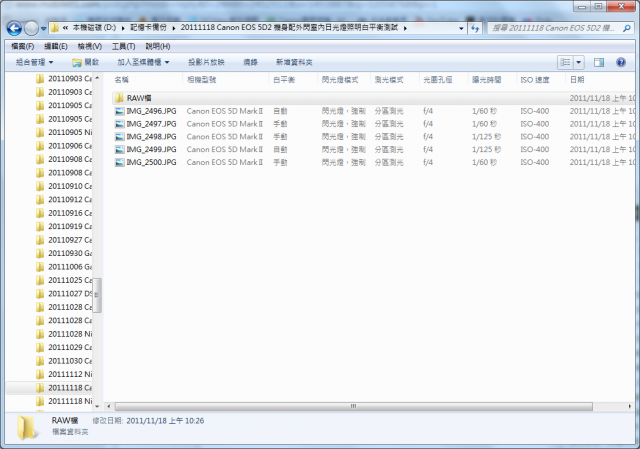Open the 工具(T) menu
The height and width of the screenshot is (449, 640).
click(x=124, y=47)
